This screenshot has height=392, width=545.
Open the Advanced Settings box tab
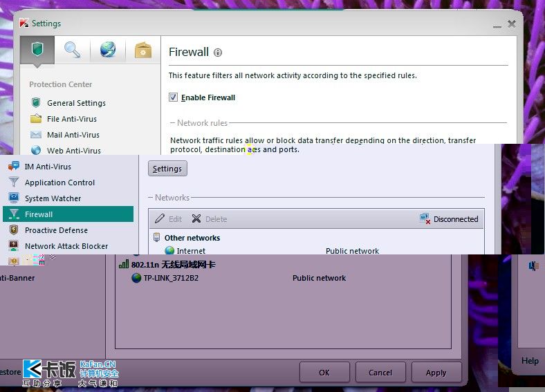[143, 50]
